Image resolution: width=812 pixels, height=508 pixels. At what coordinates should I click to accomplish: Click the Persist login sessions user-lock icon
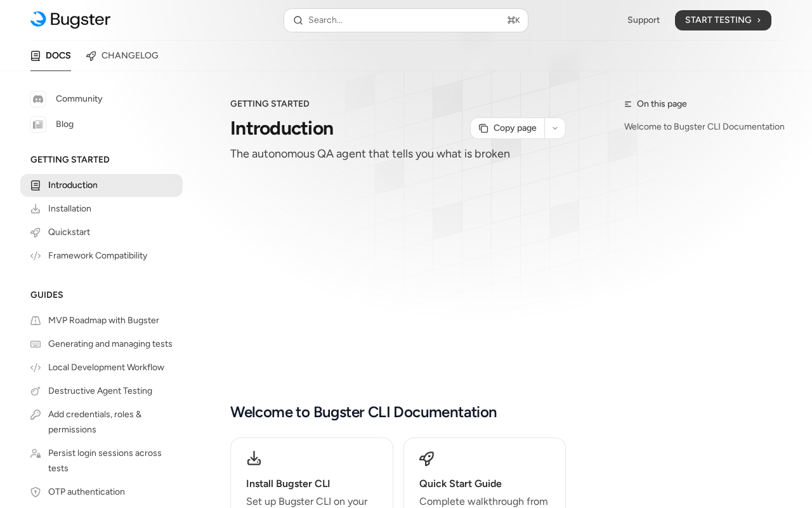(x=36, y=453)
